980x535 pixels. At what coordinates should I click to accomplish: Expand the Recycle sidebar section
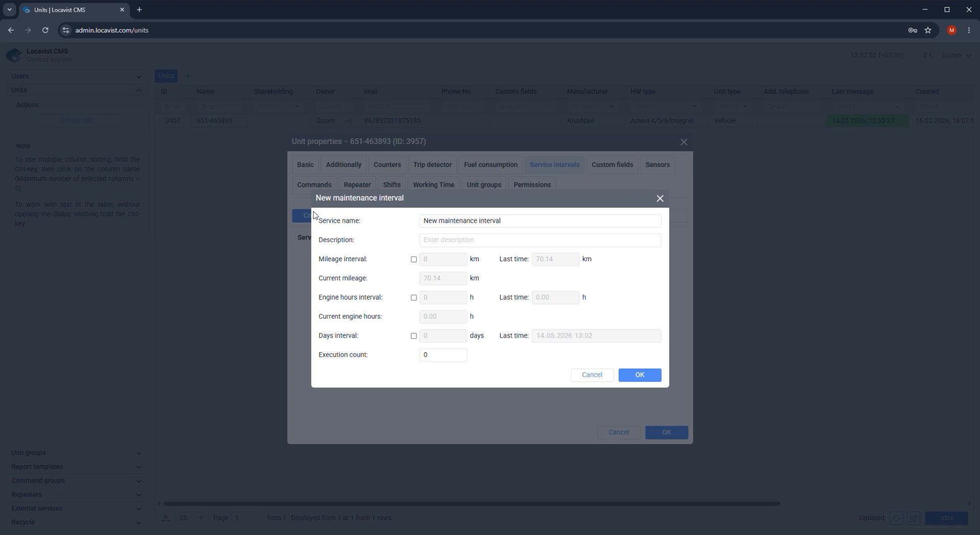[76, 522]
